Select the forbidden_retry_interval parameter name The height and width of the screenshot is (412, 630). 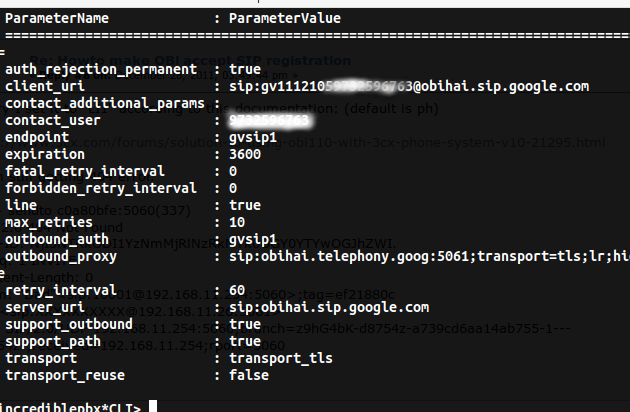pos(101,189)
